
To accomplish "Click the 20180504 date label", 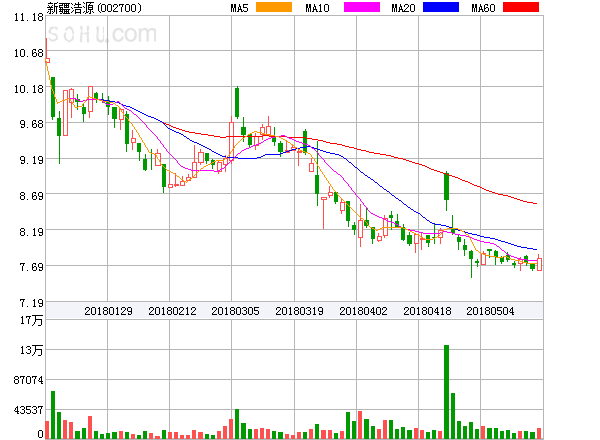I will coord(490,311).
